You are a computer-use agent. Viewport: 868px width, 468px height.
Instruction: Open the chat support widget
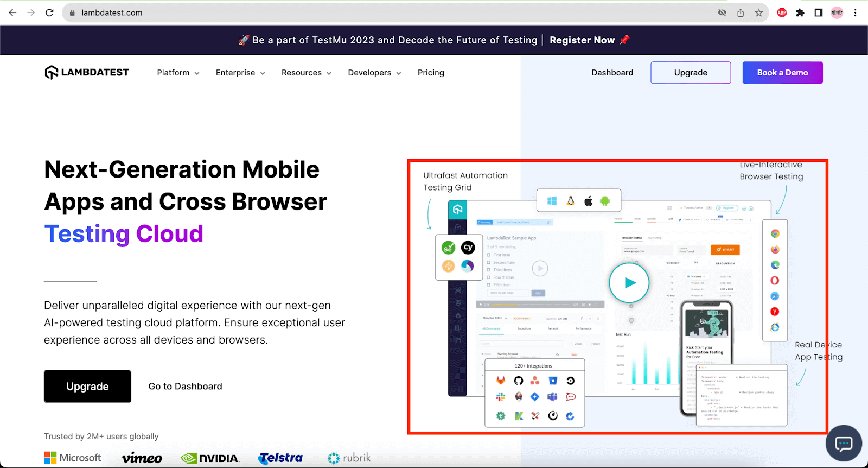point(844,444)
